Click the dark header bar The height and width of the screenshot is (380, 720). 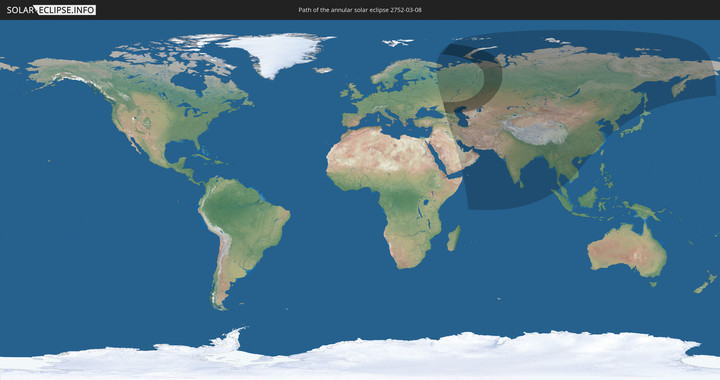click(360, 10)
